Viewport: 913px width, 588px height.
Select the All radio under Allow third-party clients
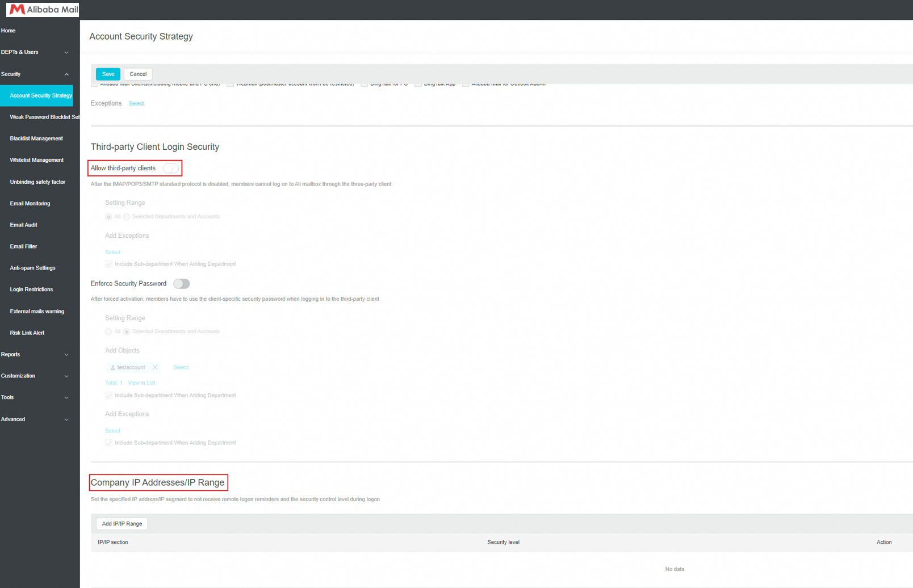108,217
